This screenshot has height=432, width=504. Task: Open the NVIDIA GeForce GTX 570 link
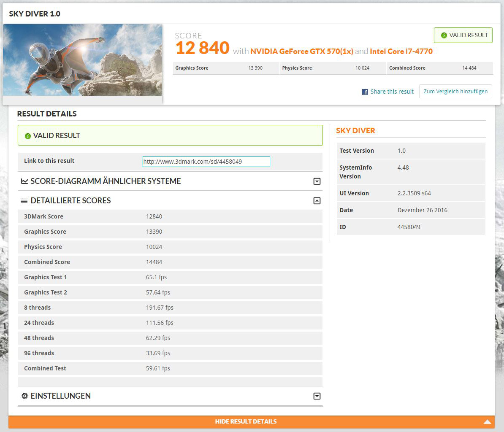point(301,51)
